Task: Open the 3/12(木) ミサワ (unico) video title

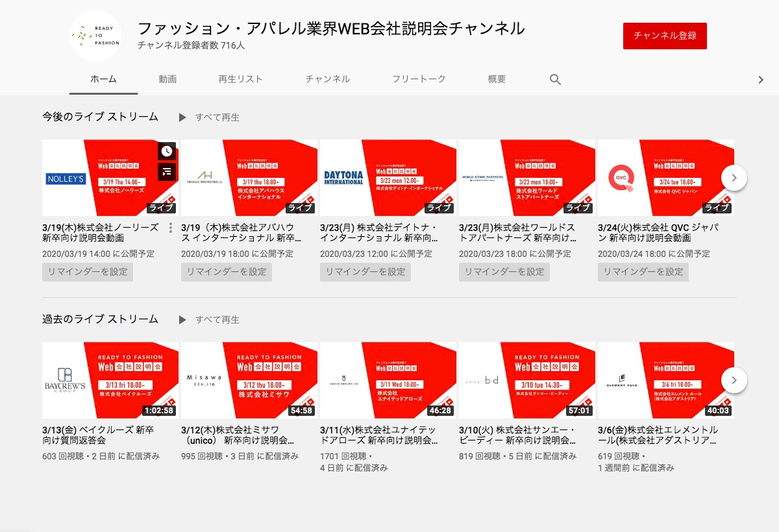Action: [x=238, y=435]
